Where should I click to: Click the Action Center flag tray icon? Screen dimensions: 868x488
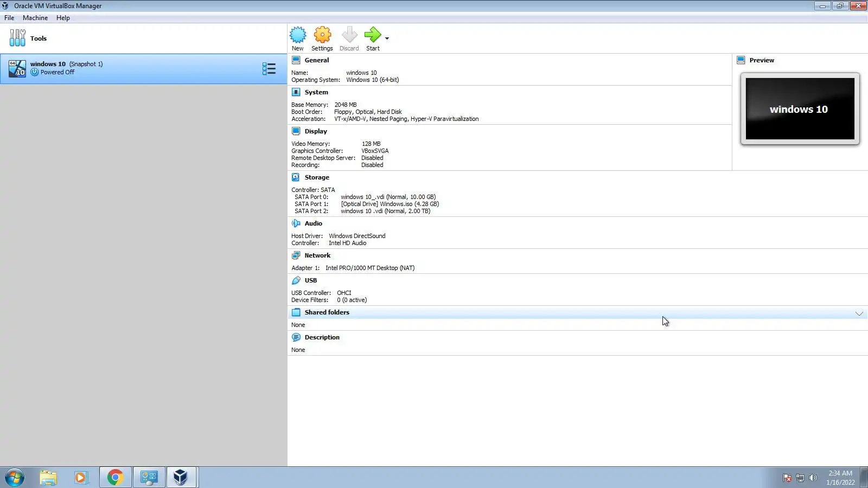click(787, 478)
